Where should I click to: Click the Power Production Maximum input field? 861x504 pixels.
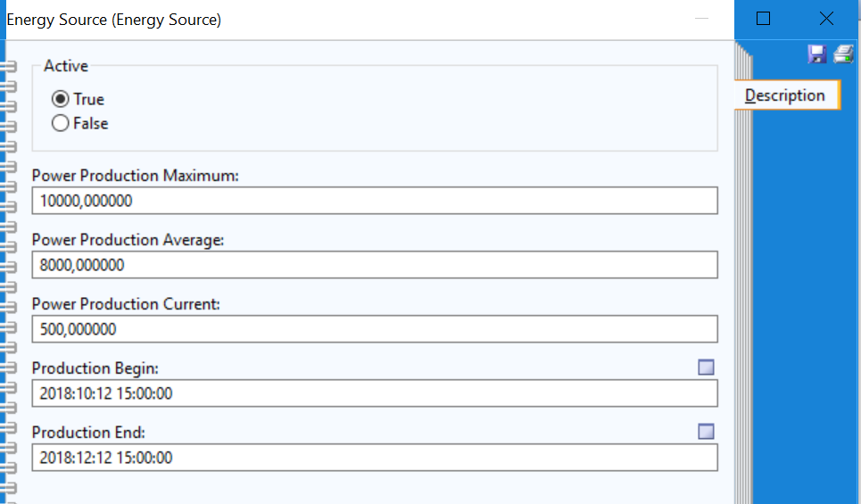(x=375, y=201)
